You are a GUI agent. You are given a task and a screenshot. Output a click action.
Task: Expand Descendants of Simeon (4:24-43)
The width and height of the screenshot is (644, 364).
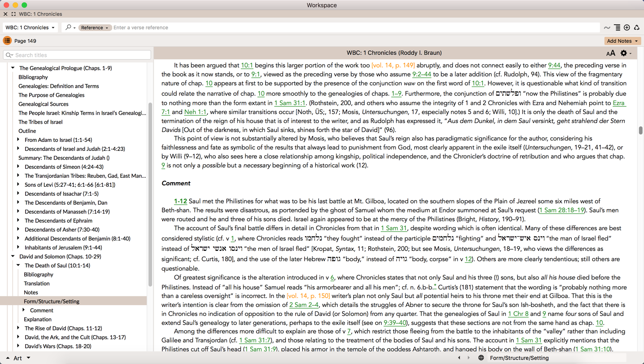pos(18,167)
